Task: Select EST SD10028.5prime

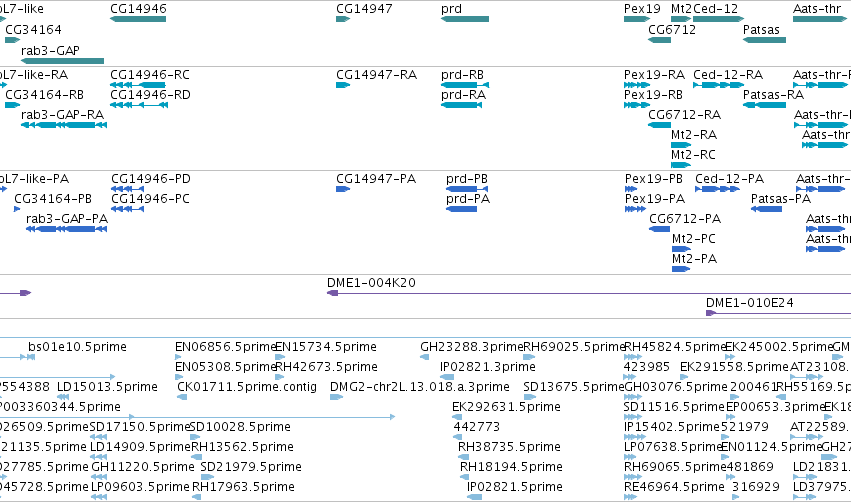Action: pos(195,437)
